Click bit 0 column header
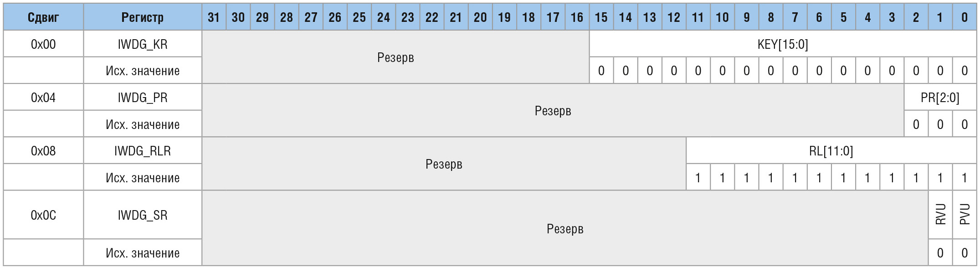The width and height of the screenshot is (980, 268). (x=965, y=17)
